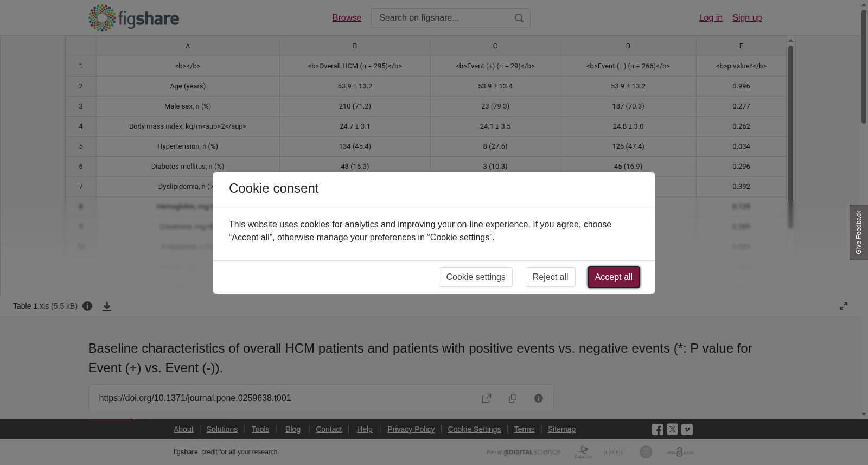This screenshot has height=465, width=868.
Task: Open DOI link in new tab icon
Action: [487, 398]
